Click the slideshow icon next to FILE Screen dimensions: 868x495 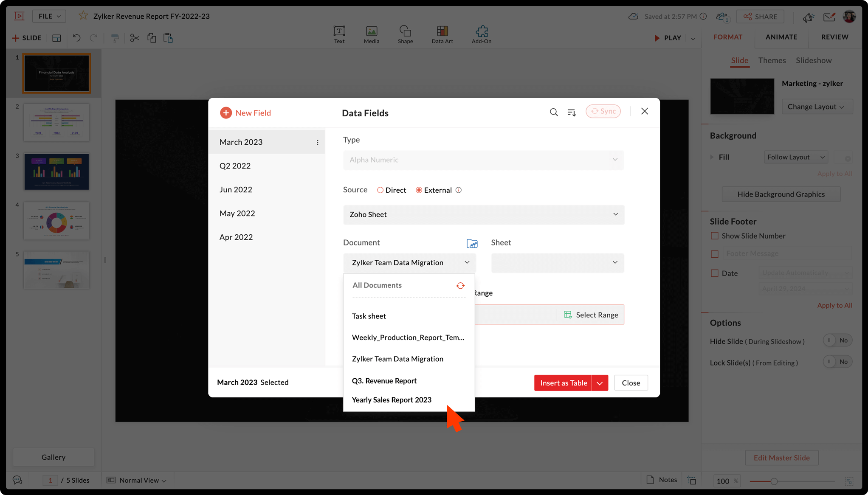(x=19, y=16)
